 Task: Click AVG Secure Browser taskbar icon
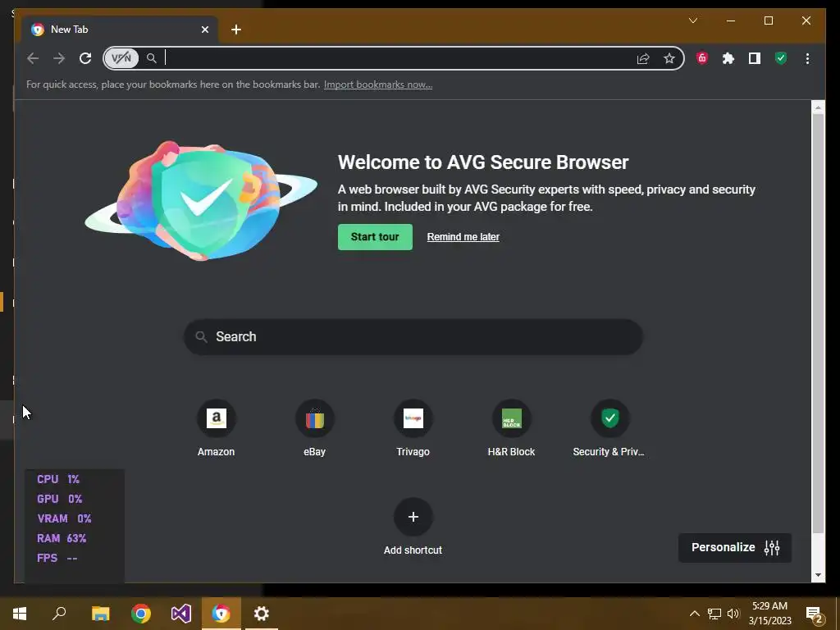pos(221,614)
